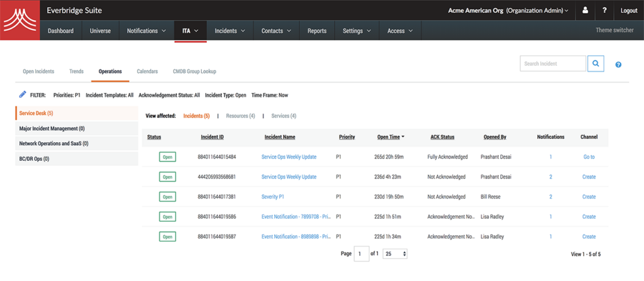Open the Acme American Org selector
Image resolution: width=644 pixels, height=281 pixels.
coord(508,11)
